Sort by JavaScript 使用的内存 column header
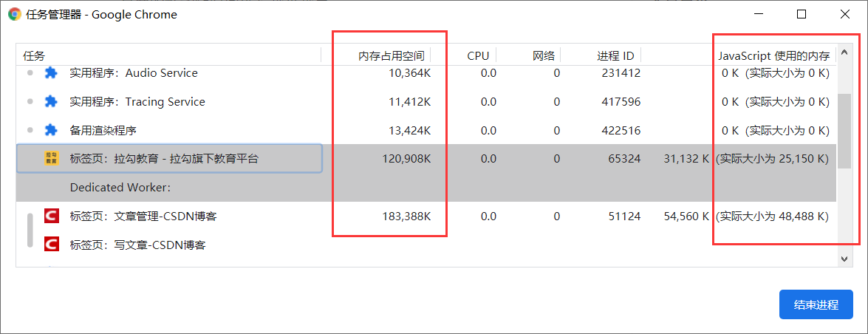The image size is (868, 334). 774,55
